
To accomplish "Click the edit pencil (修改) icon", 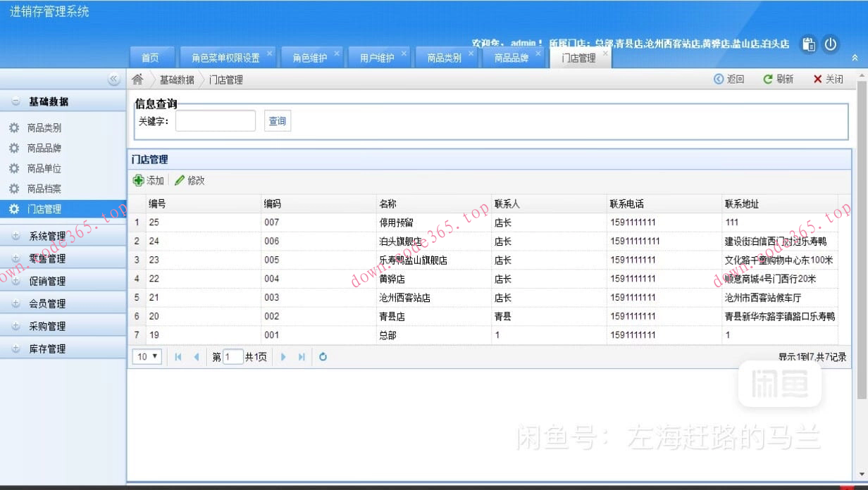I will tap(181, 180).
